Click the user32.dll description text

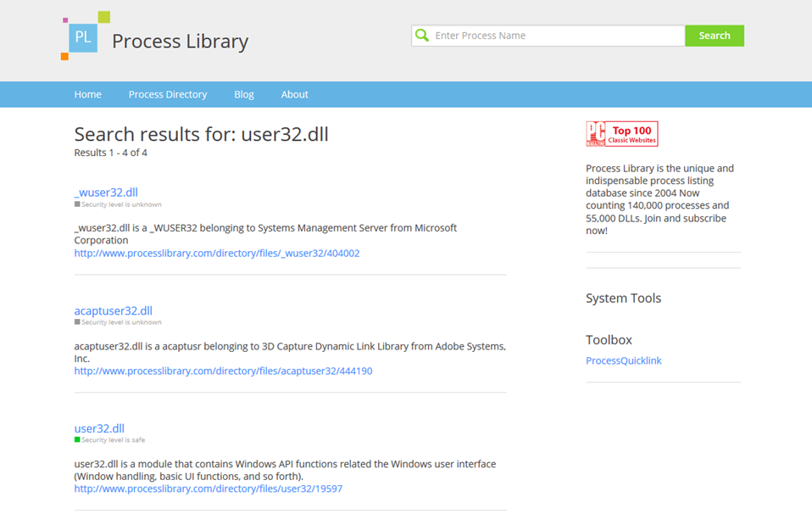(x=286, y=470)
